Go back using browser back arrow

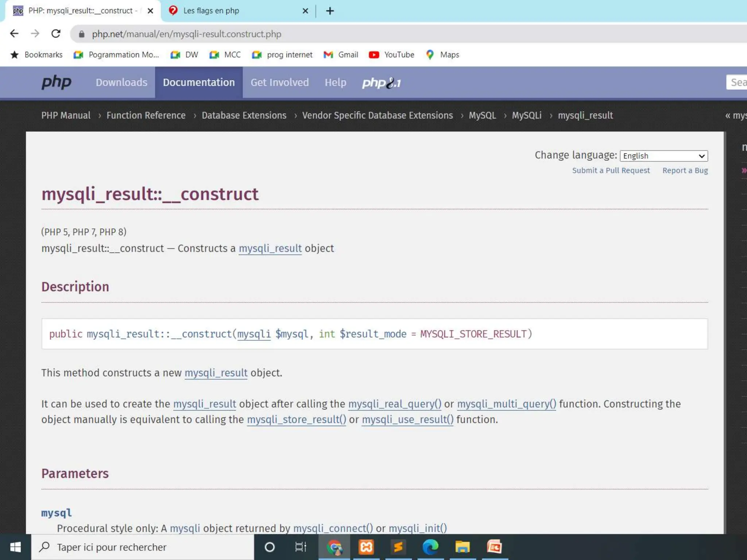14,34
